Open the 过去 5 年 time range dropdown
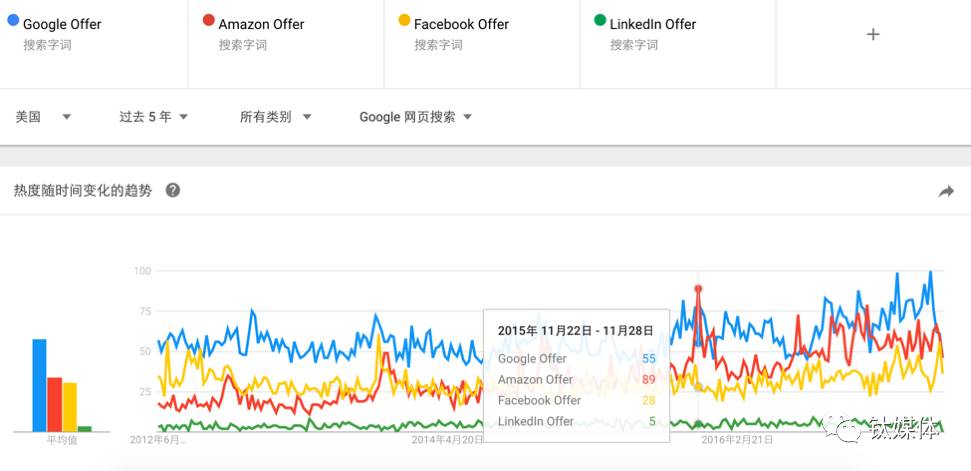 (x=154, y=117)
